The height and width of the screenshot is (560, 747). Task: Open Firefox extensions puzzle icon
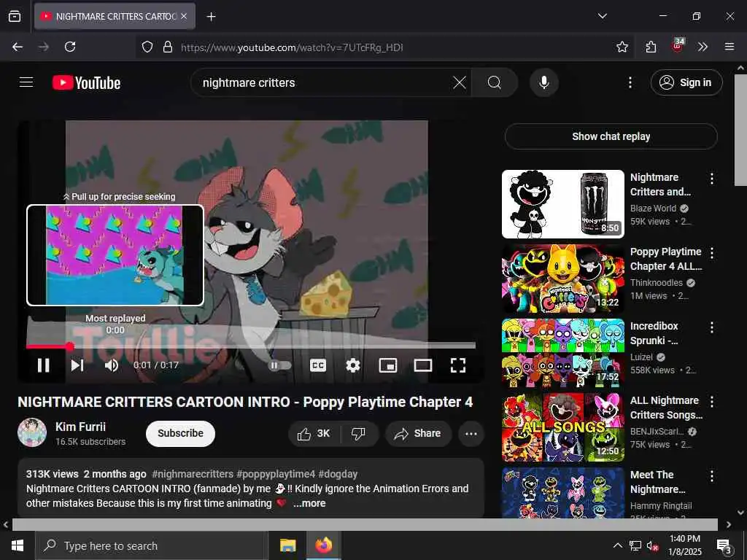[x=651, y=47]
